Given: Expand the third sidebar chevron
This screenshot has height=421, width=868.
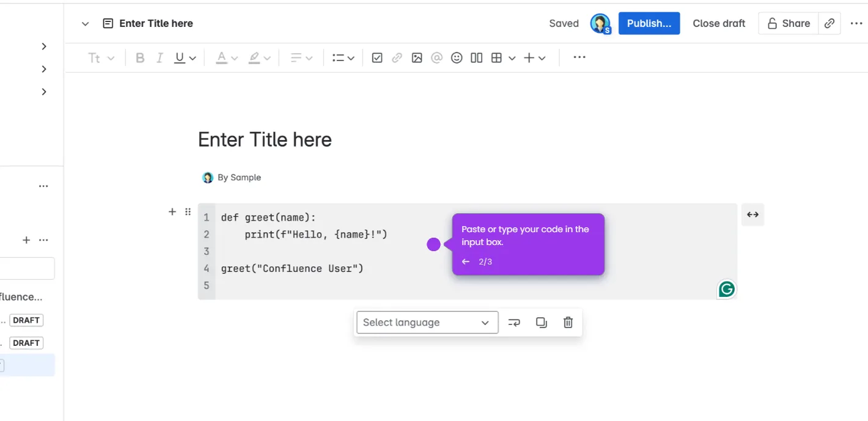Looking at the screenshot, I should pyautogui.click(x=44, y=92).
